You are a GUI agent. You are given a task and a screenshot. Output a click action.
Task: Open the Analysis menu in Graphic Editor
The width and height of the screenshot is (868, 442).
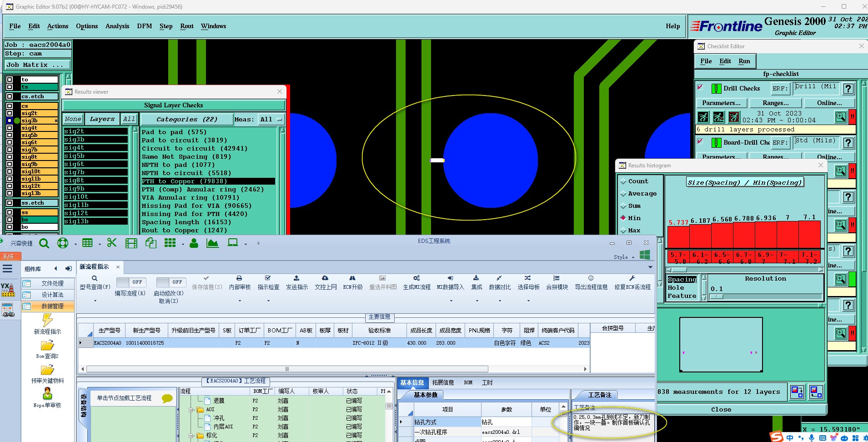pos(117,26)
